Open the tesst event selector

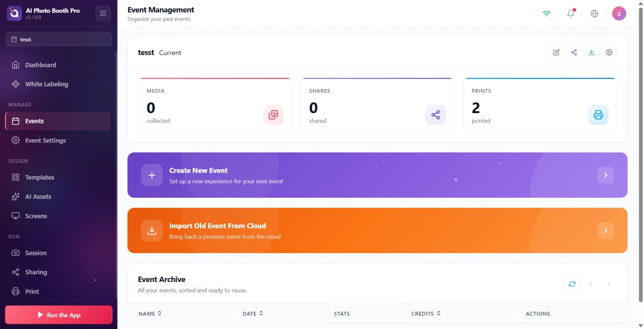(x=59, y=39)
